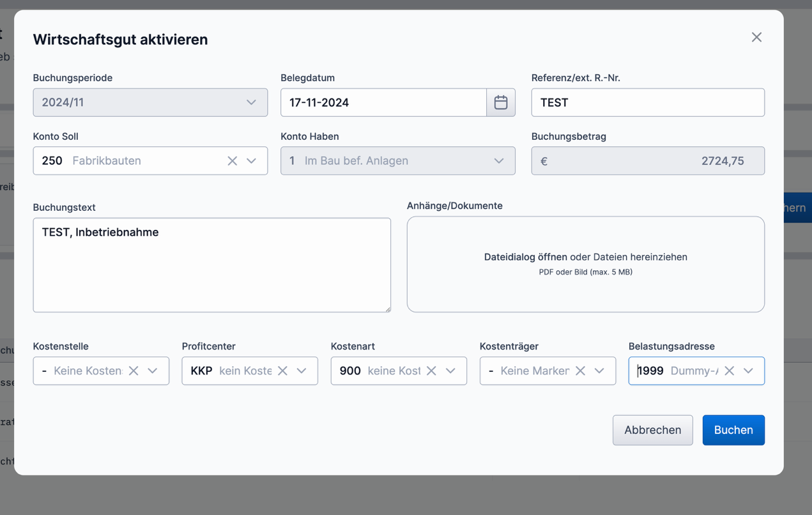The width and height of the screenshot is (812, 515).
Task: Dismiss the dialog with the X icon
Action: 756,37
